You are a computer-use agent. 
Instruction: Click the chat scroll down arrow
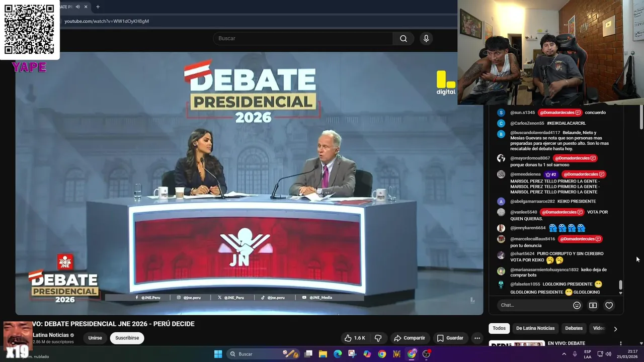pyautogui.click(x=620, y=293)
